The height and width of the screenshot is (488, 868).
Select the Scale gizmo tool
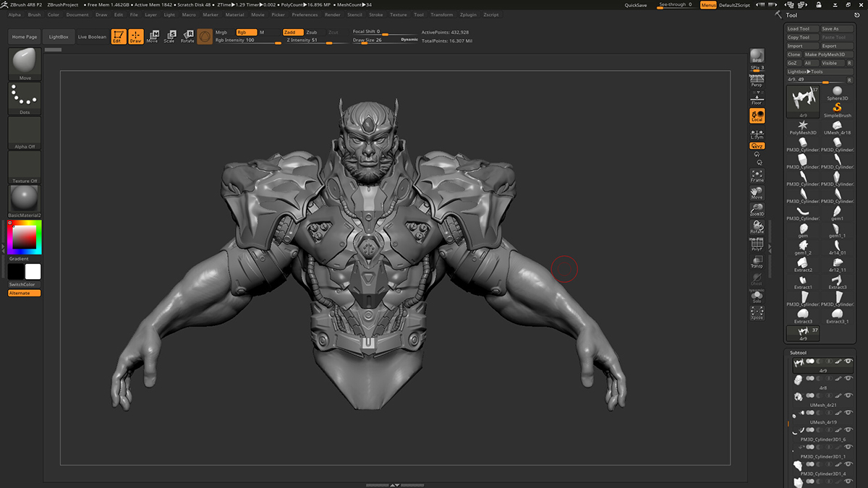pyautogui.click(x=169, y=37)
